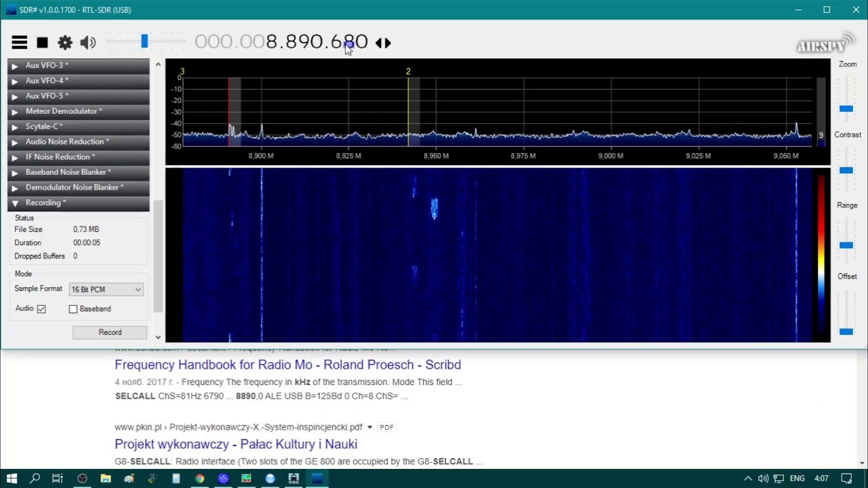This screenshot has width=868, height=488.
Task: Expand the Aux VFO-3 panel
Action: point(78,65)
